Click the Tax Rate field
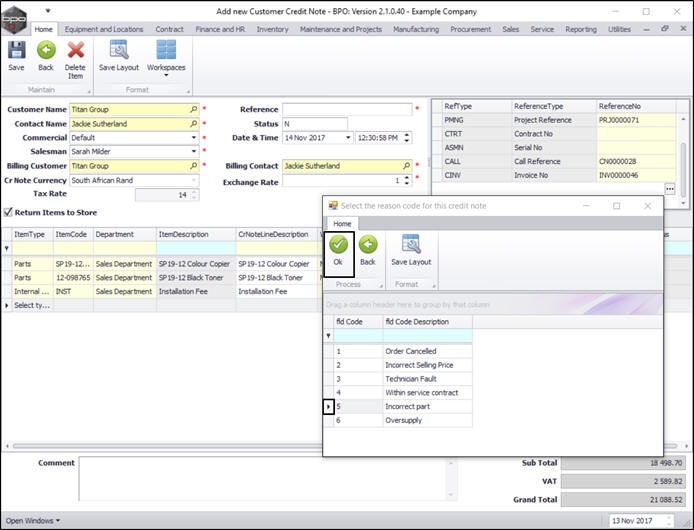The width and height of the screenshot is (694, 530). 167,195
